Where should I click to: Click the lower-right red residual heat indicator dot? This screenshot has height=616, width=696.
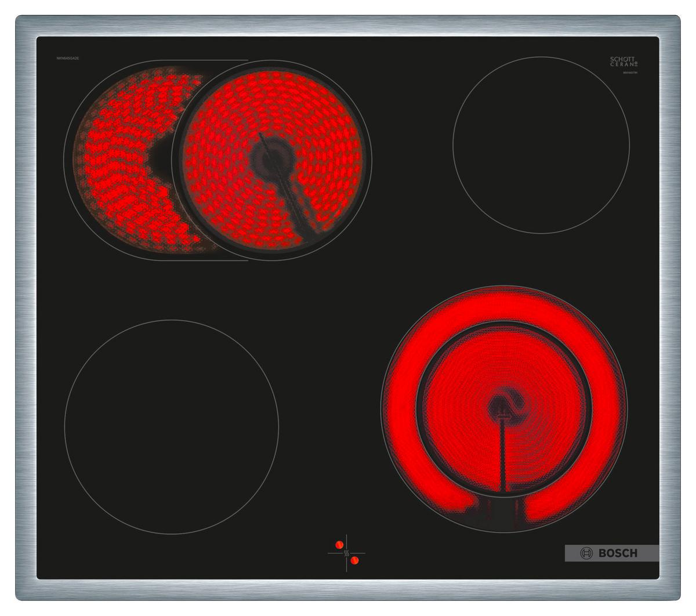click(354, 560)
